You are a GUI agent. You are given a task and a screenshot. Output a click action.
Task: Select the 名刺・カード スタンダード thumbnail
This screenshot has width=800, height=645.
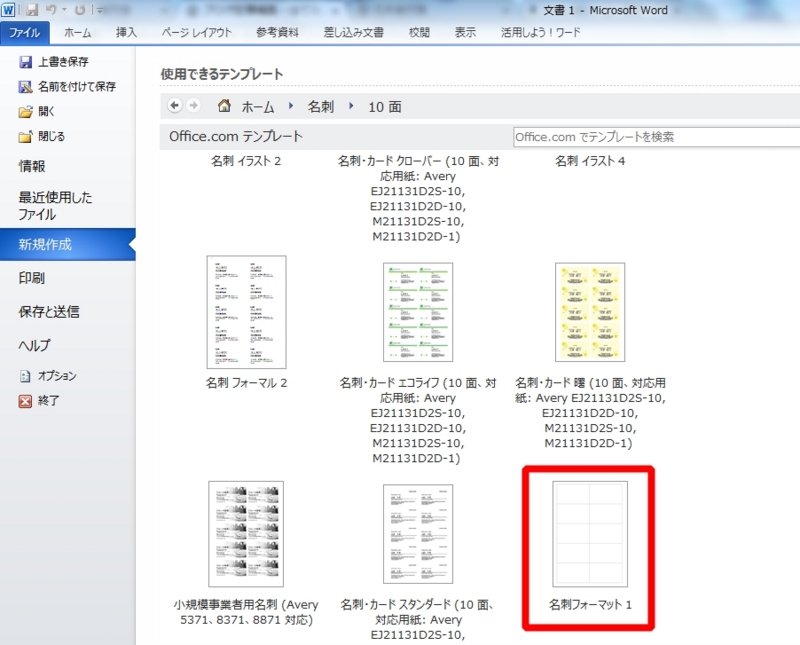(418, 534)
